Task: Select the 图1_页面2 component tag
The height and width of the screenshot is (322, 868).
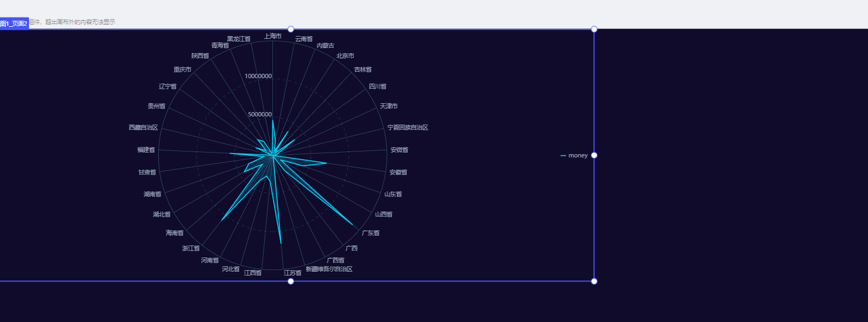Action: click(x=14, y=24)
